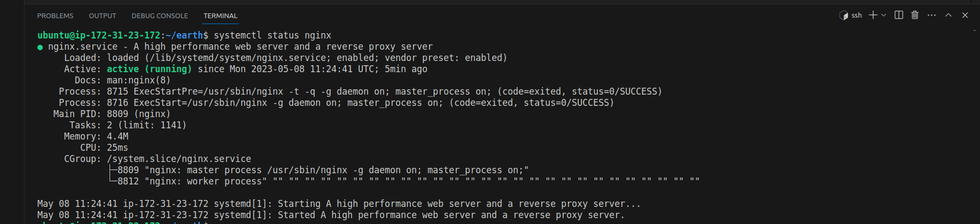Screen dimensions: 980x224
Task: Split the terminal pane
Action: [x=899, y=16]
